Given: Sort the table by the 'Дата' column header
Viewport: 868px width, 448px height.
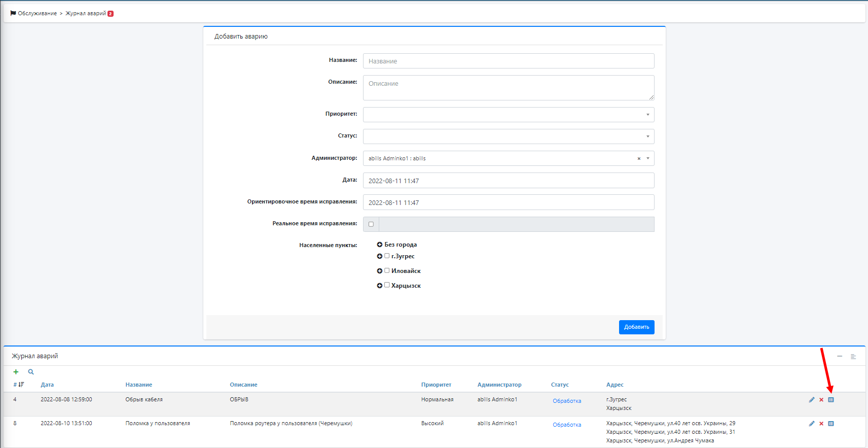Looking at the screenshot, I should point(47,385).
